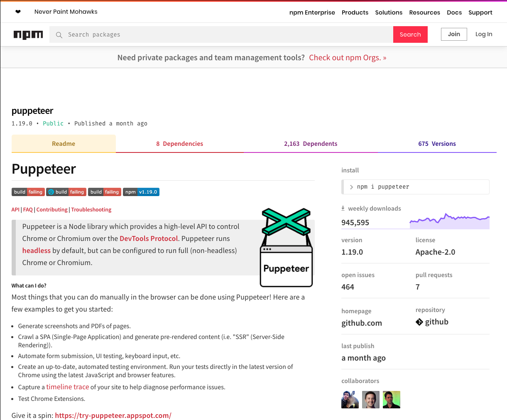Click the weekly downloads sparkline chart

(x=450, y=221)
